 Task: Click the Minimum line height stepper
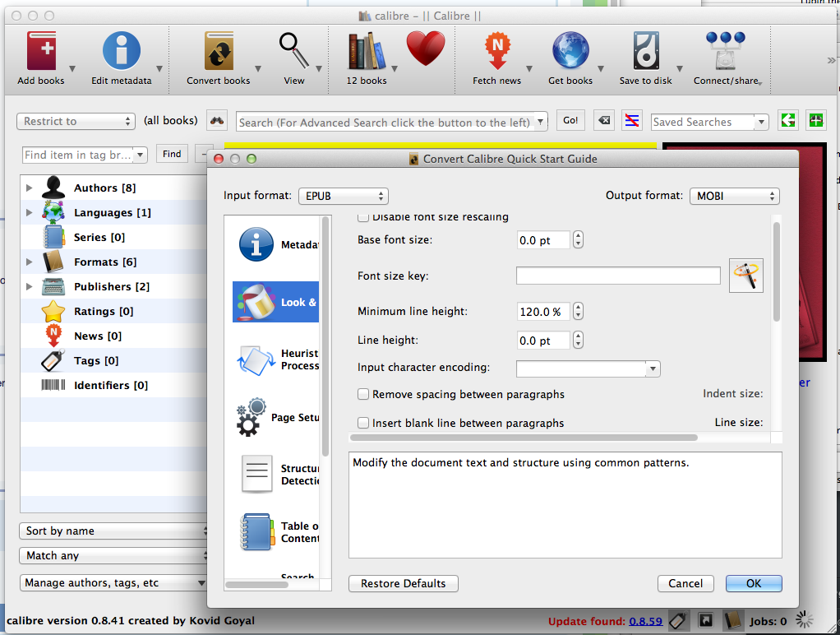coord(578,311)
